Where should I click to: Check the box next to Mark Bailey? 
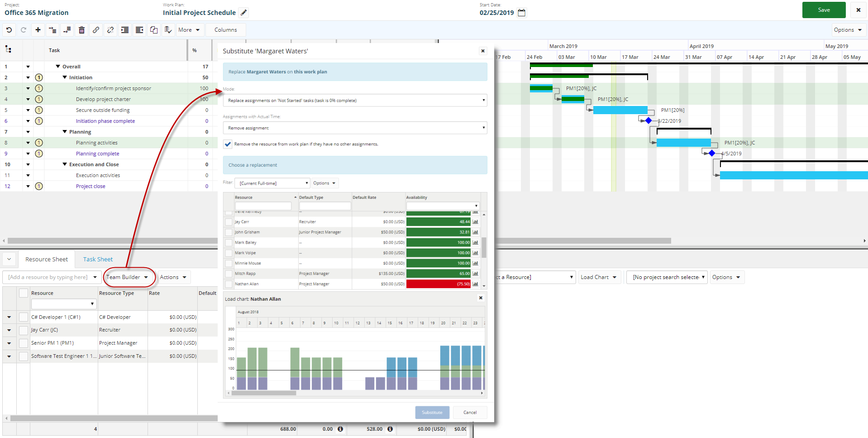(x=229, y=243)
